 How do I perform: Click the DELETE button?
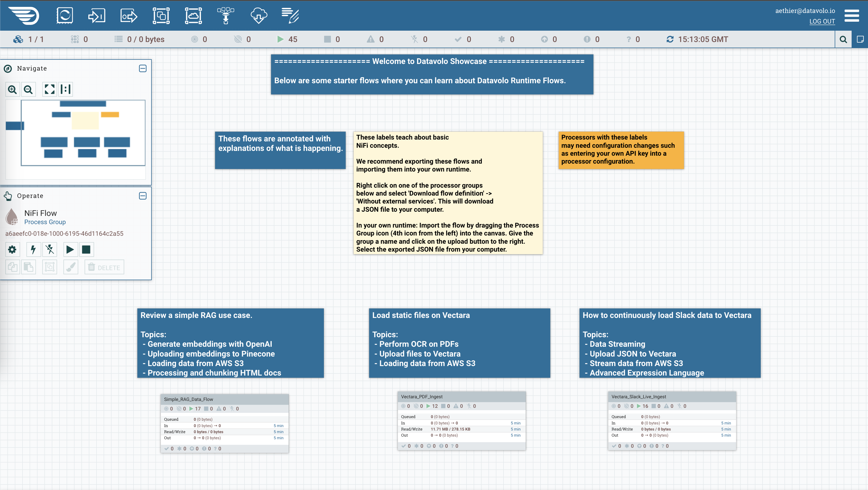[x=104, y=267]
